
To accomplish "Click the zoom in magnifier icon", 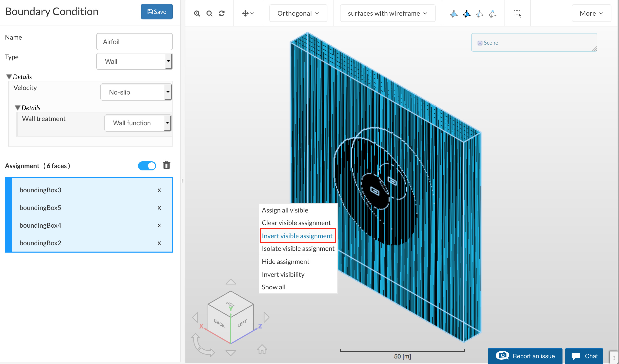I will pyautogui.click(x=197, y=13).
